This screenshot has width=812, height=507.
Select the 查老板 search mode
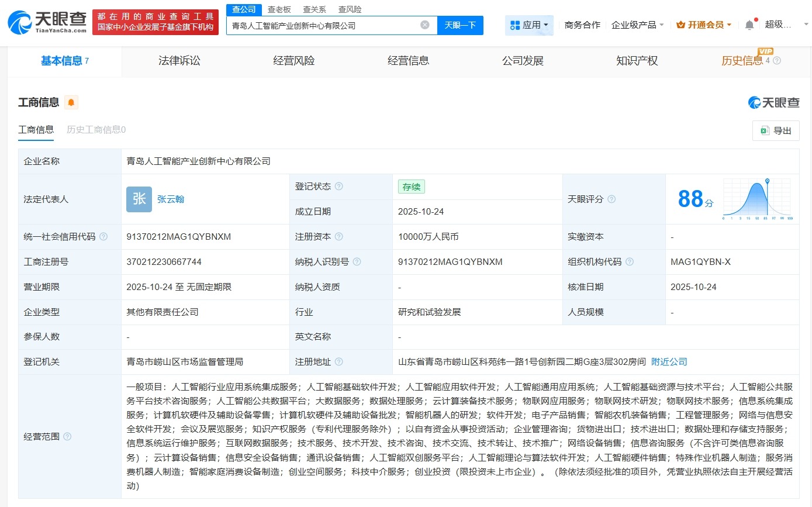coord(279,9)
